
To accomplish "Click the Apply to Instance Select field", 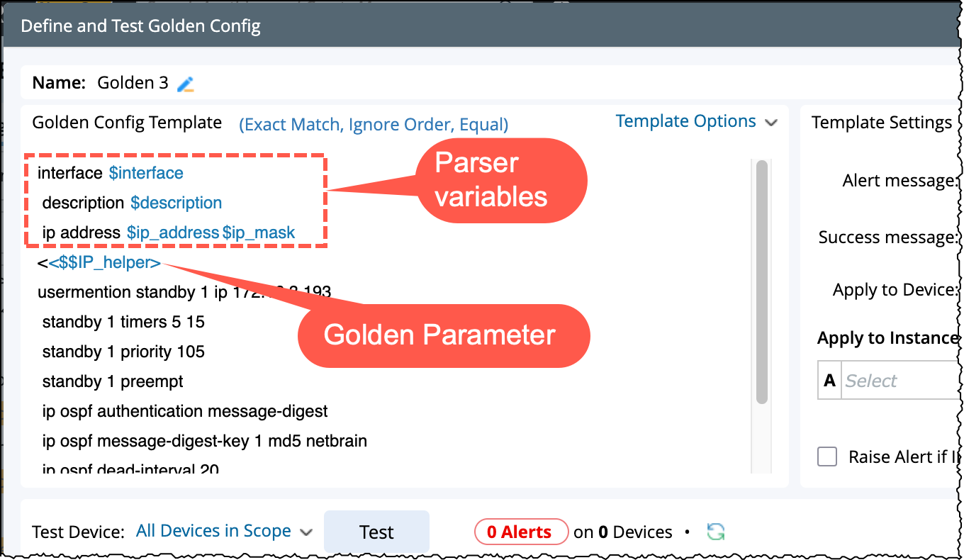I will 900,381.
